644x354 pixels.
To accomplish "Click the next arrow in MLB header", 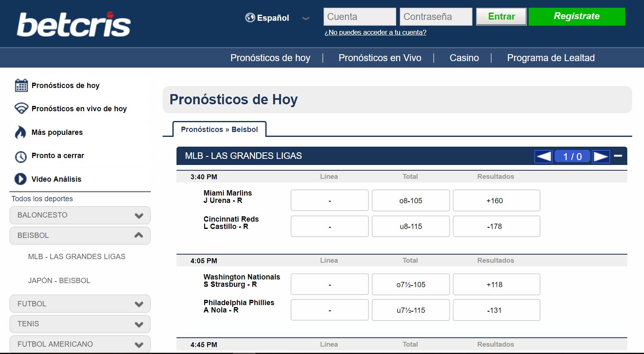I will 601,156.
